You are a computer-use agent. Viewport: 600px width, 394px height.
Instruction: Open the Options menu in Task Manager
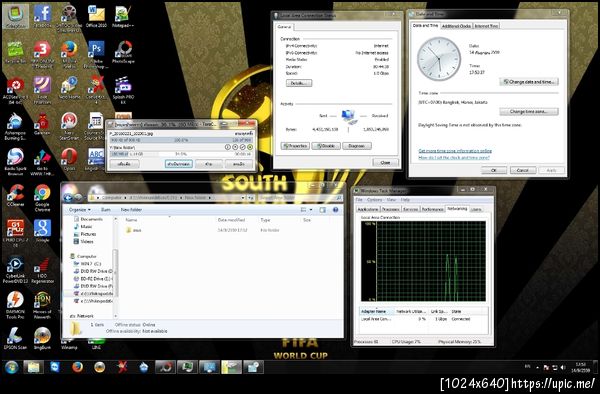pos(375,200)
